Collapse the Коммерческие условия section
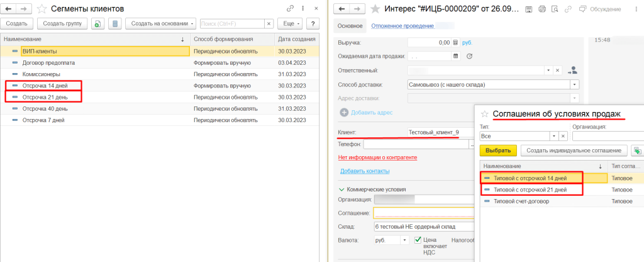 [x=341, y=189]
